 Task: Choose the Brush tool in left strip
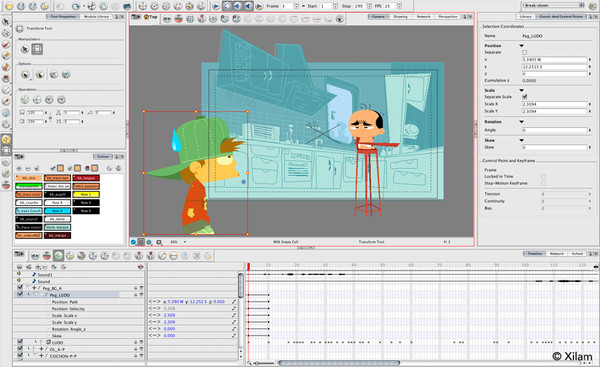coord(6,44)
